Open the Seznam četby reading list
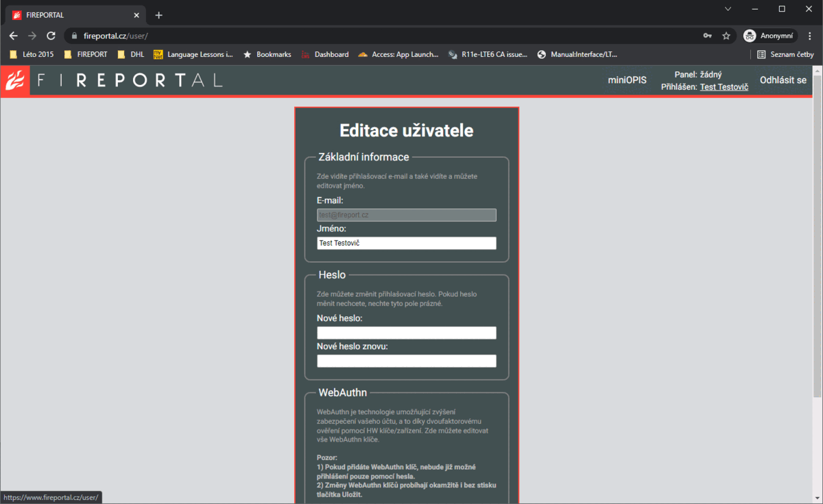The height and width of the screenshot is (504, 823). click(785, 54)
